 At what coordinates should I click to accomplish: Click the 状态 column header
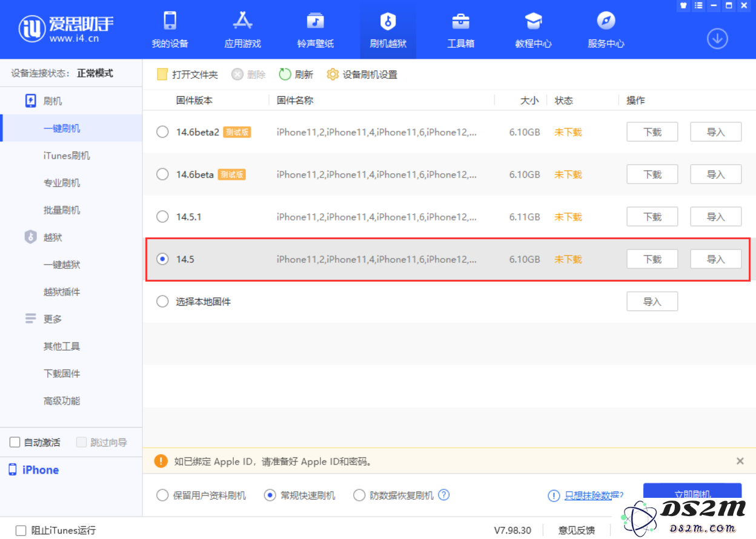[564, 101]
